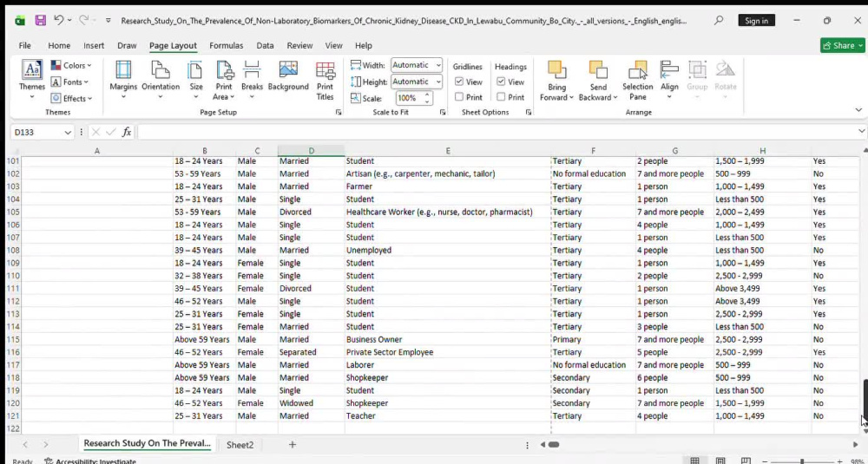Toggle Gridlines Print checkbox
Viewport: 868px width, 464px height.
459,97
